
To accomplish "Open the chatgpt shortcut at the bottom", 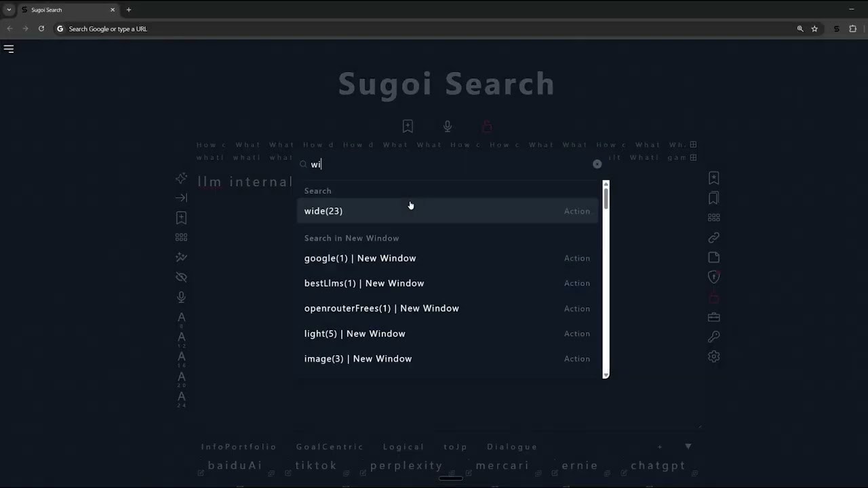I will click(x=658, y=466).
